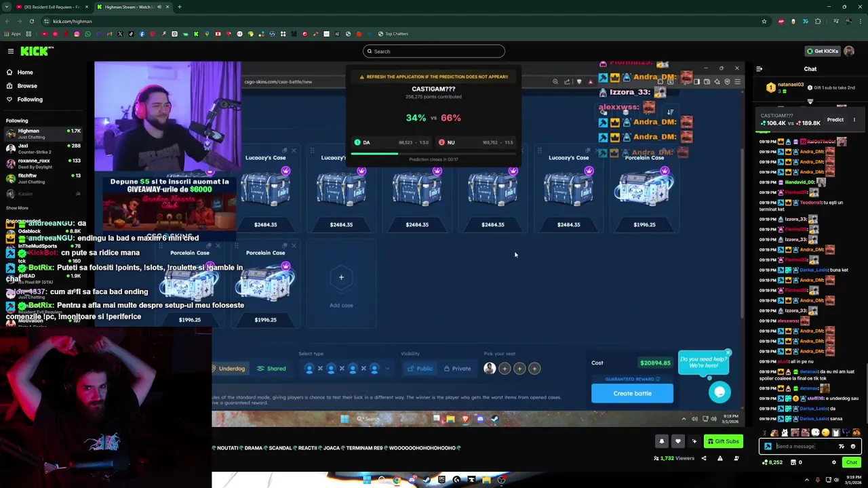Toggle channel notification bell
Viewport: 868px width, 488px height.
[662, 441]
